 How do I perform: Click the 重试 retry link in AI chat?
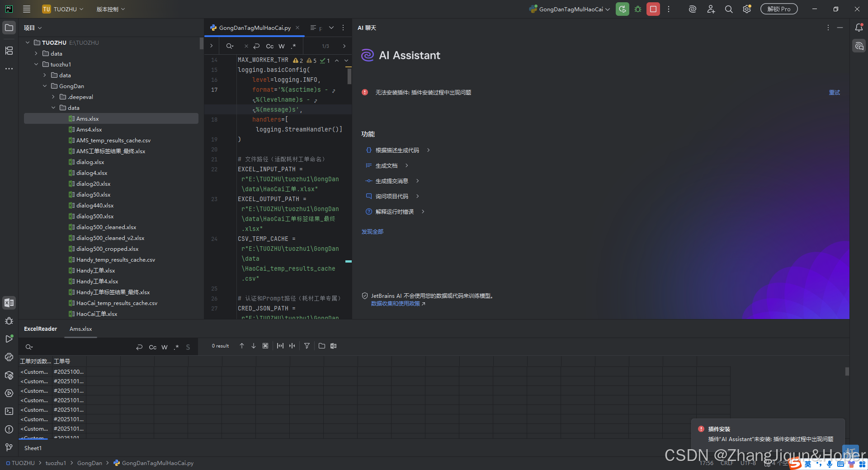(834, 92)
